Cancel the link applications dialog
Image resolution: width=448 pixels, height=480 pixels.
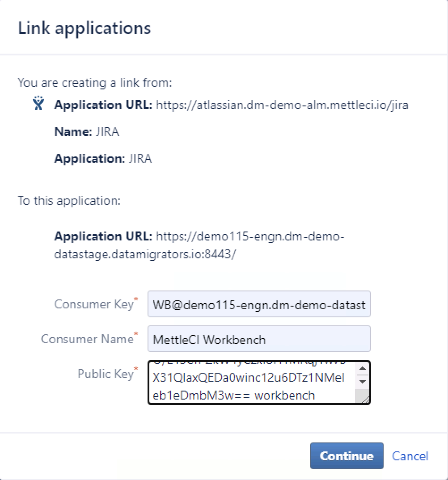[x=410, y=456]
